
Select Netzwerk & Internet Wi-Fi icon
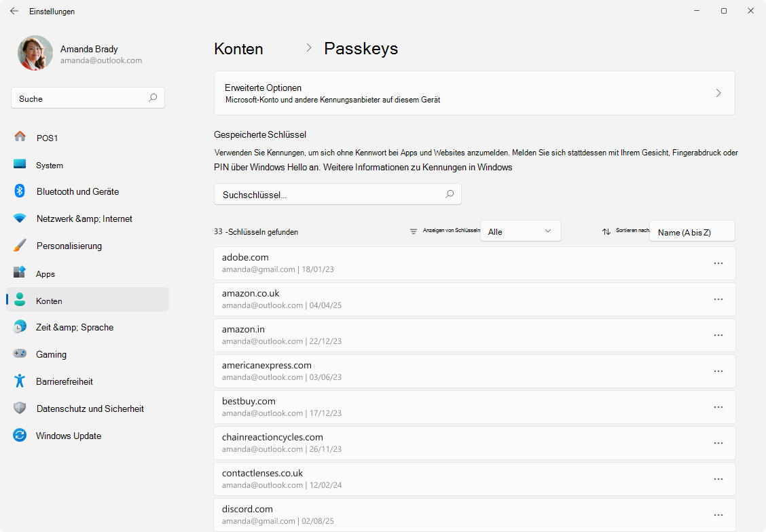coord(20,218)
